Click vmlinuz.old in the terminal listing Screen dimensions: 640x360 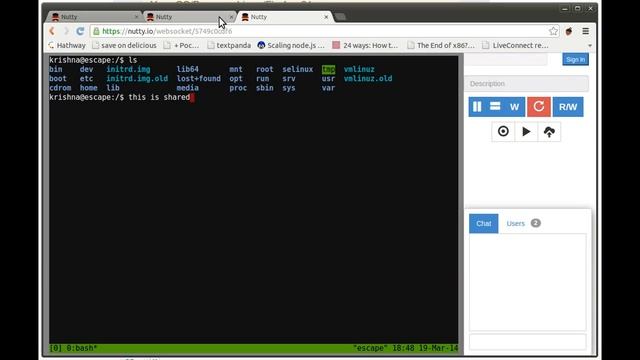(x=368, y=78)
